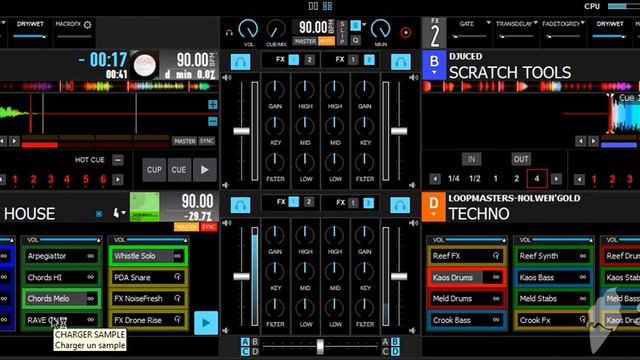Click the HOUSE deck cover thumbnail
Viewport: 640px width, 360px height.
(x=144, y=207)
